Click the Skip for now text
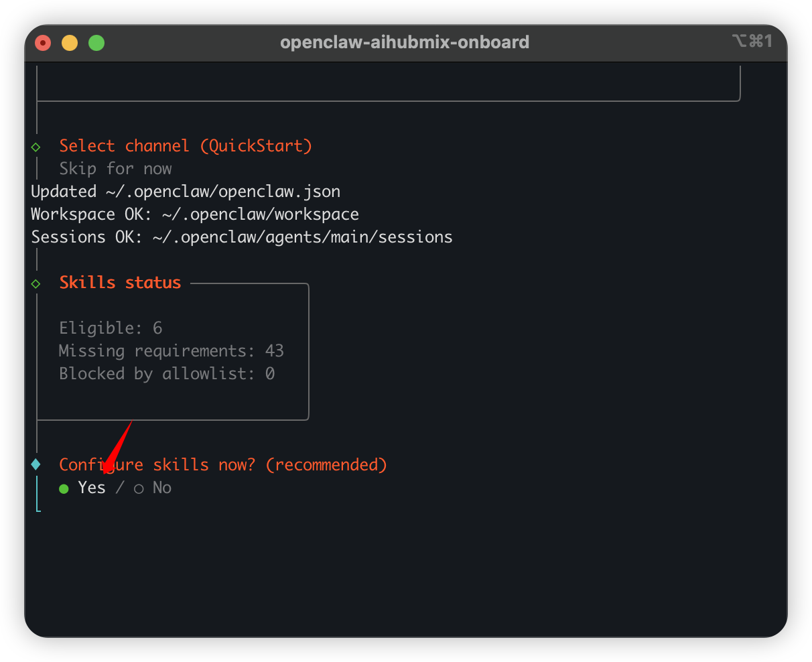 [115, 168]
